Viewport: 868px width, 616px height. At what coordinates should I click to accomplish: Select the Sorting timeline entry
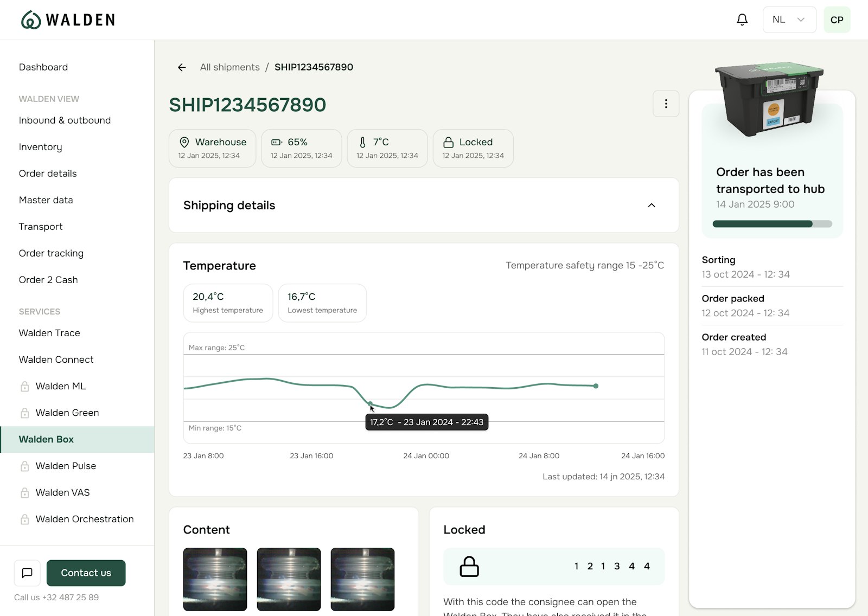point(772,267)
